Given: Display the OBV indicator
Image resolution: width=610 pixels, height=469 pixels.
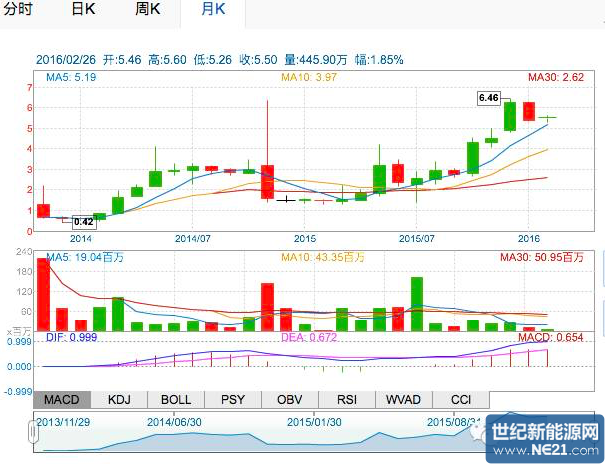Looking at the screenshot, I should pos(289,399).
